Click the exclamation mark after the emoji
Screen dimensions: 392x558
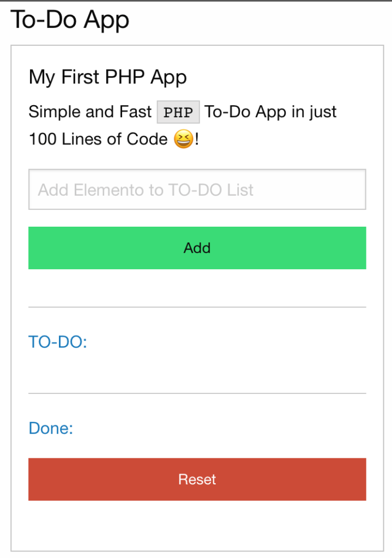click(197, 139)
